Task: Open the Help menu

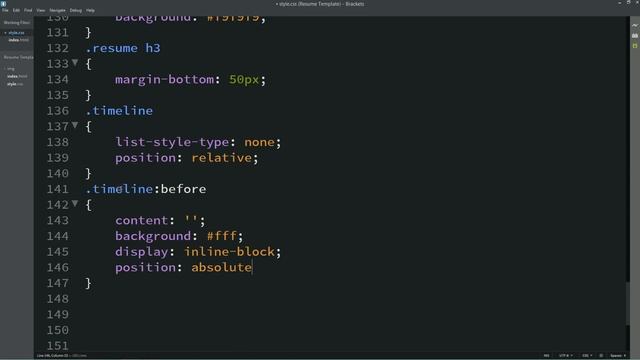Action: coord(90,10)
